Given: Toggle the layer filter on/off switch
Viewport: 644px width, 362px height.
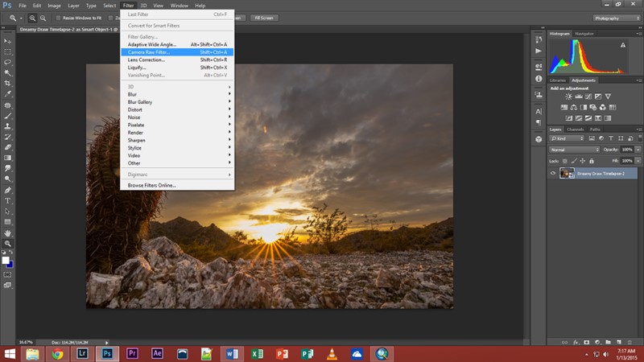Looking at the screenshot, I should [x=639, y=139].
